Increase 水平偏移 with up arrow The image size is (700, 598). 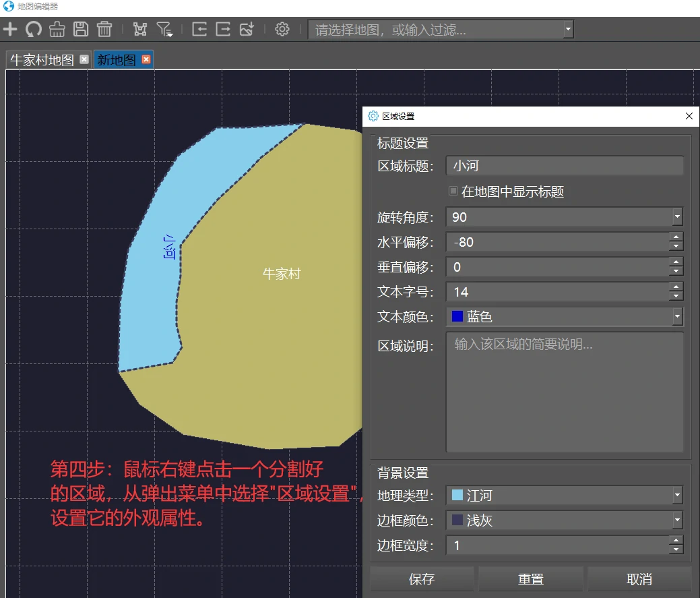coord(676,237)
